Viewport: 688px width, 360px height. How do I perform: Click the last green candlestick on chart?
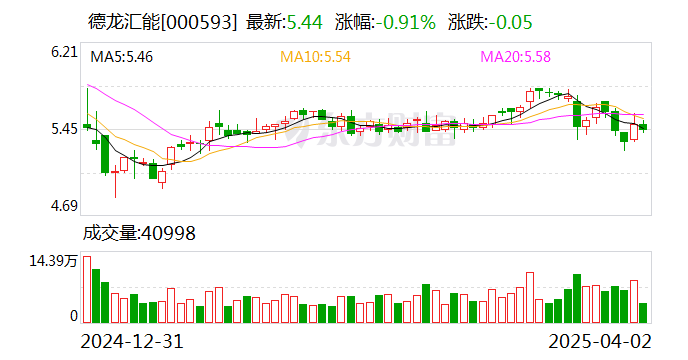point(643,127)
